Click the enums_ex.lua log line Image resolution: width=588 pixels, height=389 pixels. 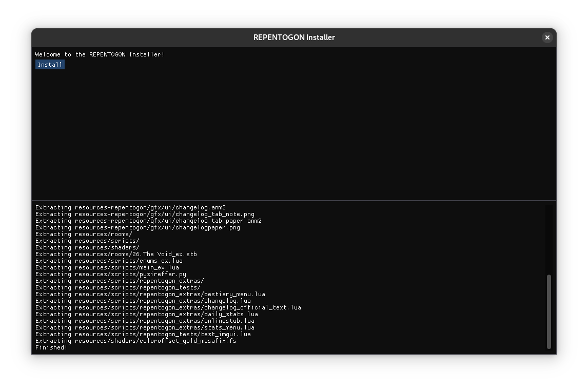pyautogui.click(x=109, y=261)
